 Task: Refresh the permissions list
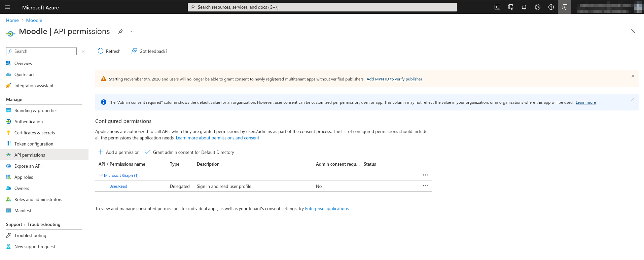pos(109,51)
